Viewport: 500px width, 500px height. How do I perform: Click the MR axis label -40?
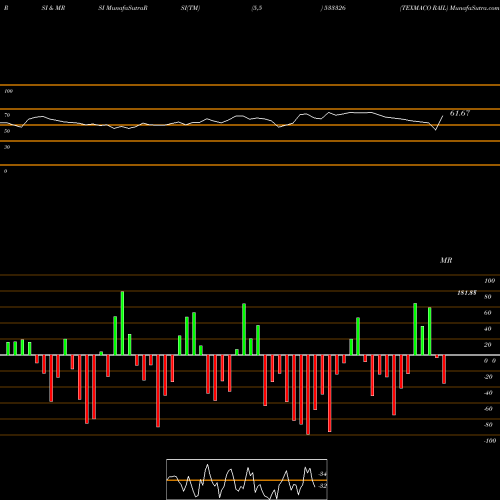tap(488, 393)
